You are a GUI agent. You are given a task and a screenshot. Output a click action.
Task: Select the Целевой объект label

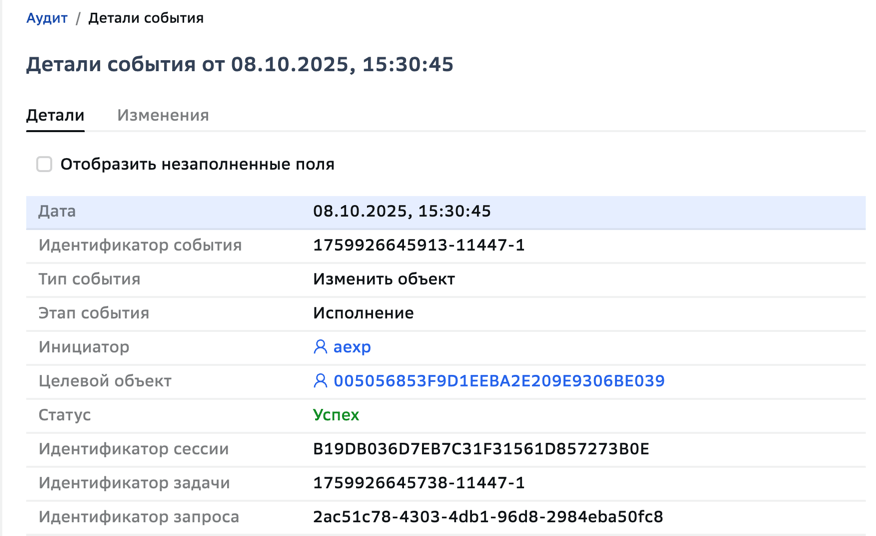105,381
